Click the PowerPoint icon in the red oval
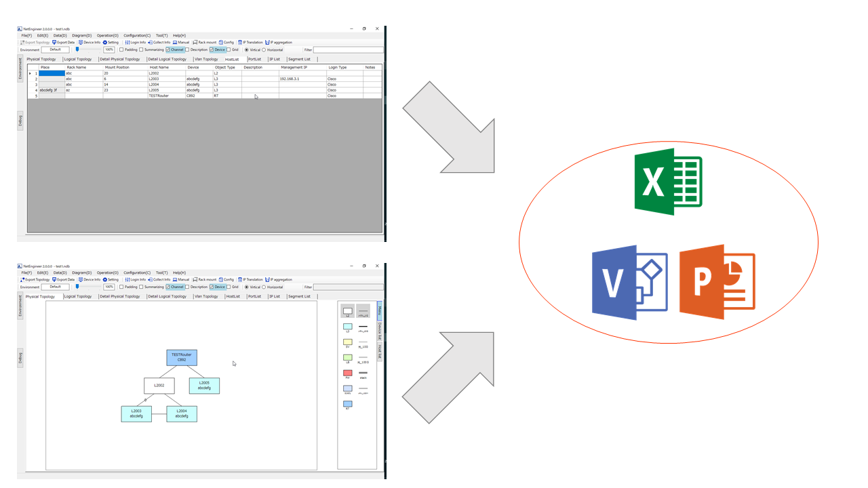 pyautogui.click(x=717, y=281)
